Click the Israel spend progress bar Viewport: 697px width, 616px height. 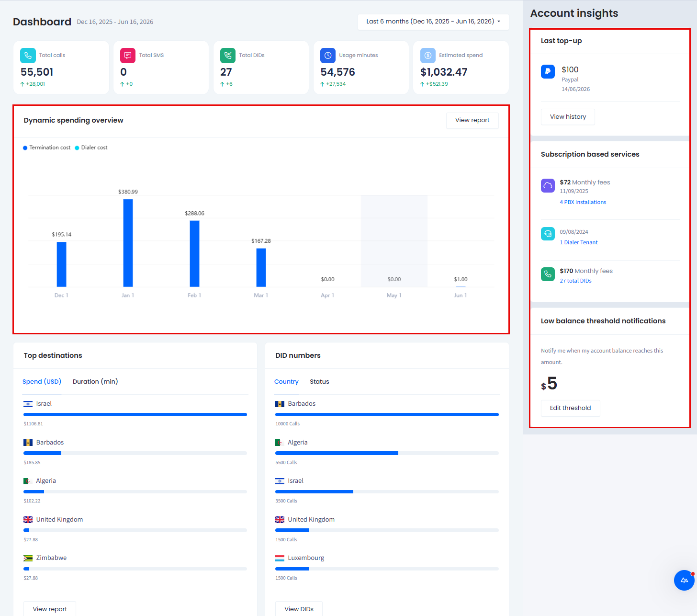tap(135, 414)
